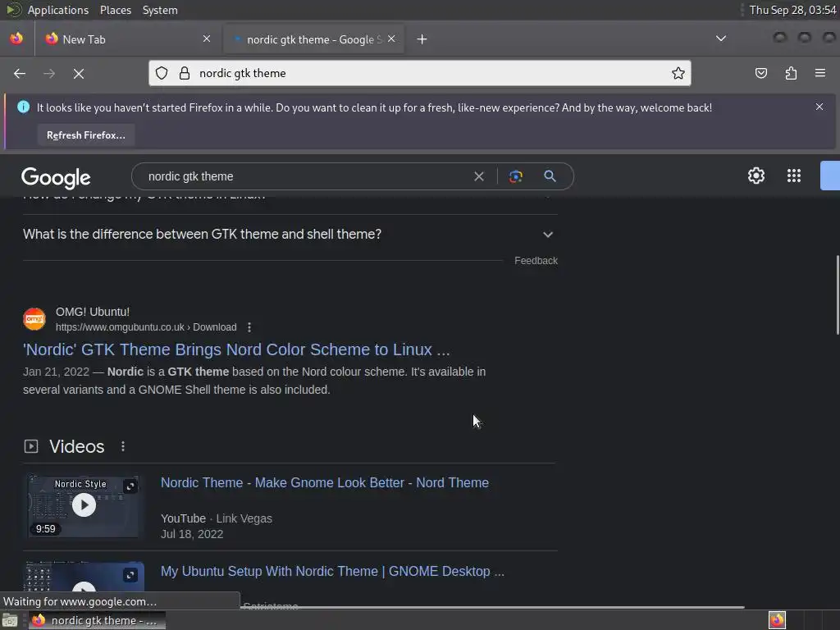This screenshot has height=630, width=840.
Task: Play the Nordic Style video thumbnail
Action: point(84,505)
